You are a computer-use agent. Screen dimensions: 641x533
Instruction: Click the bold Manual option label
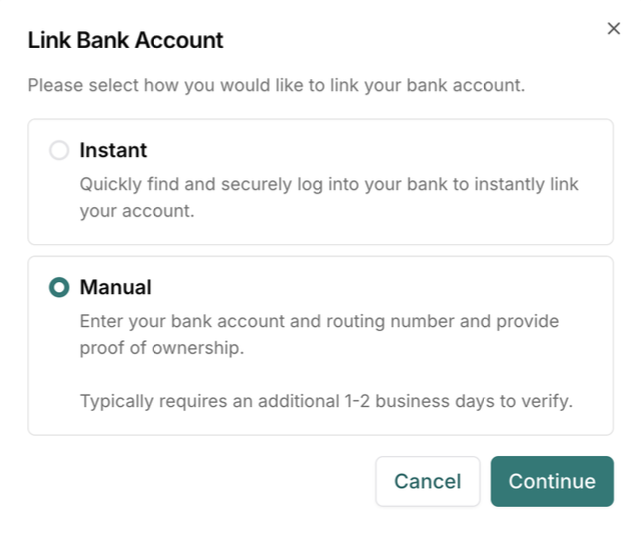coord(116,287)
